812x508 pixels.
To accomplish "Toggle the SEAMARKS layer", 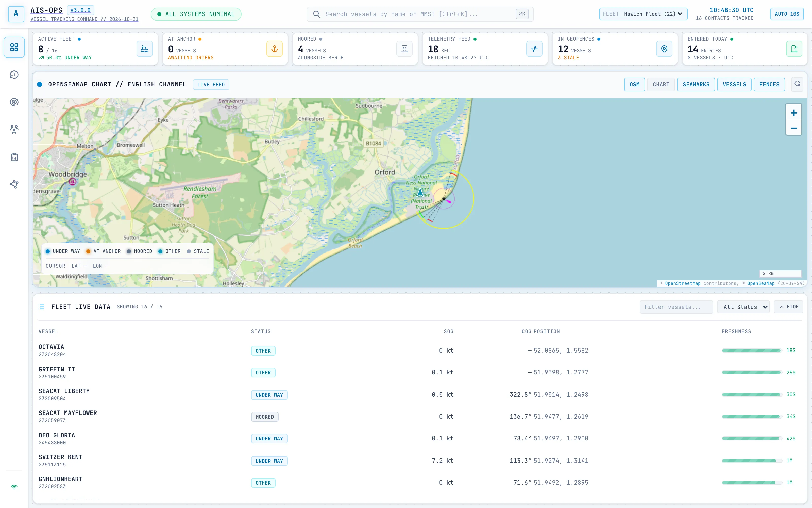I will [x=696, y=84].
